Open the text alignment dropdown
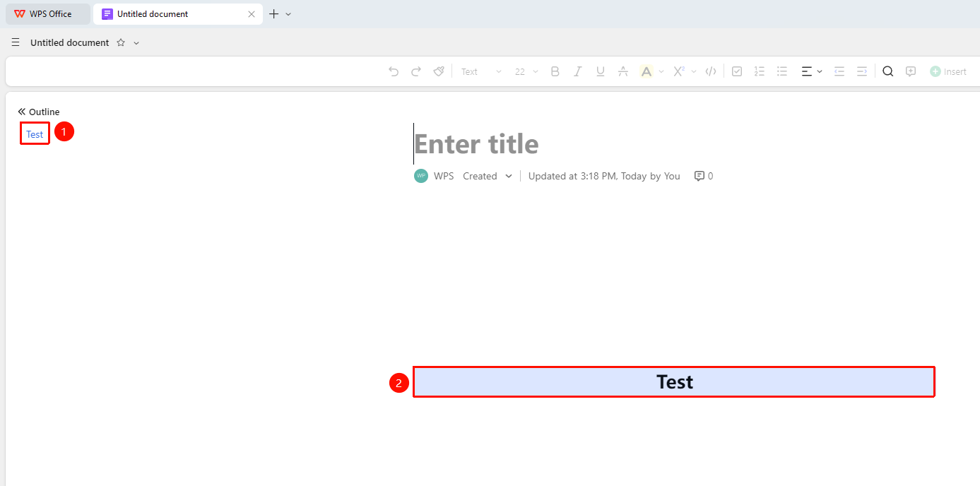 coord(812,71)
